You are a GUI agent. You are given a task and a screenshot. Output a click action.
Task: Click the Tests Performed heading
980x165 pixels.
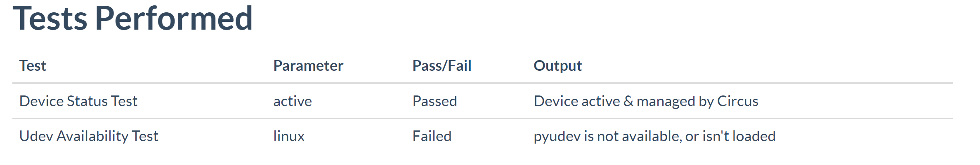click(132, 19)
